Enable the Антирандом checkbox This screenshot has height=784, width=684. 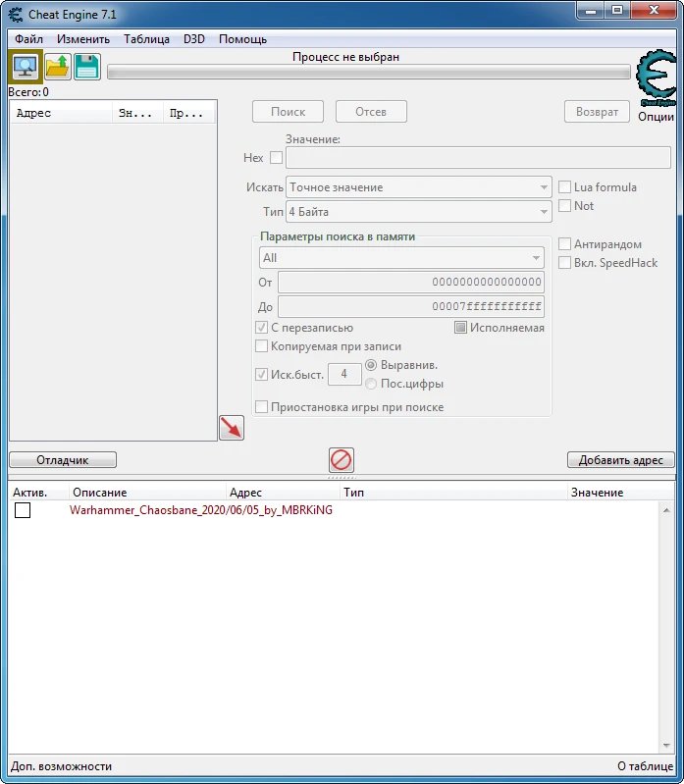coord(564,244)
